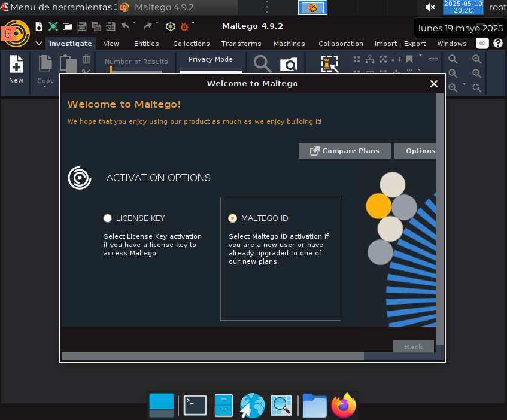This screenshot has height=420, width=507.
Task: Click the New graph button in ribbon
Action: click(x=16, y=68)
